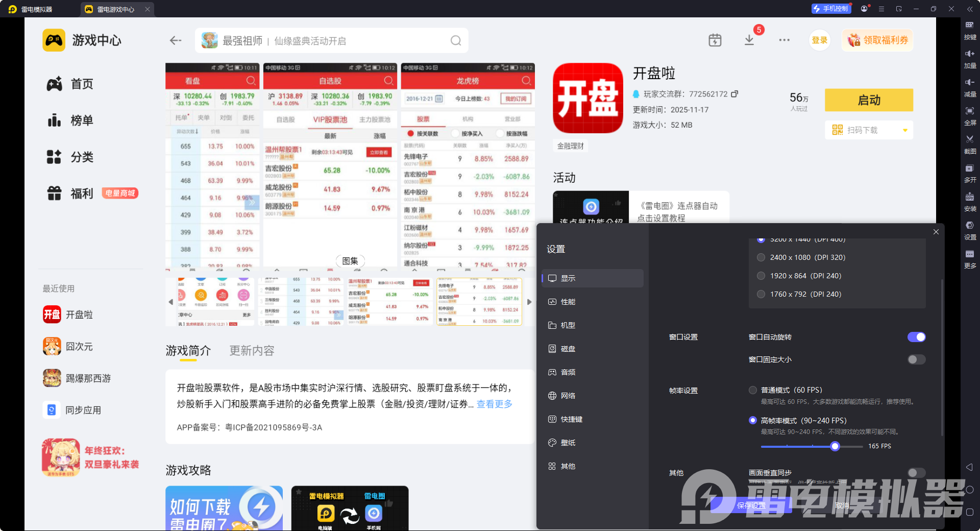
Task: Open the calendar check-in icon
Action: point(715,40)
